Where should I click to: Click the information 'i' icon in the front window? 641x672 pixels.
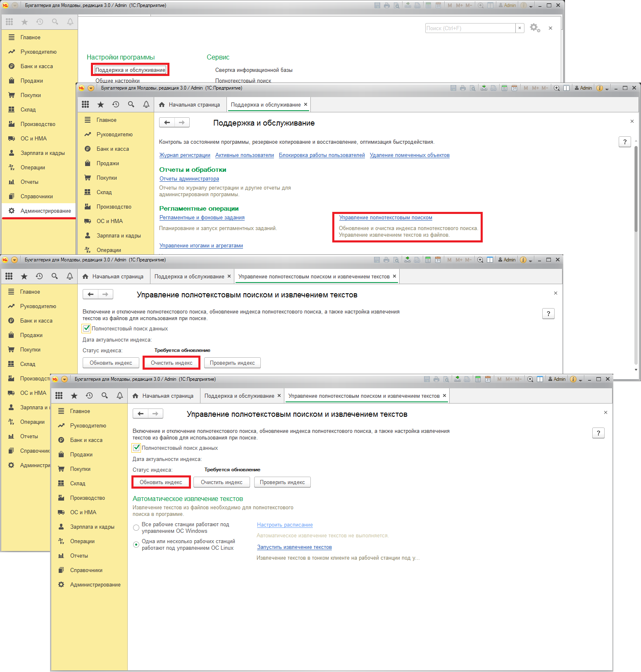click(573, 379)
